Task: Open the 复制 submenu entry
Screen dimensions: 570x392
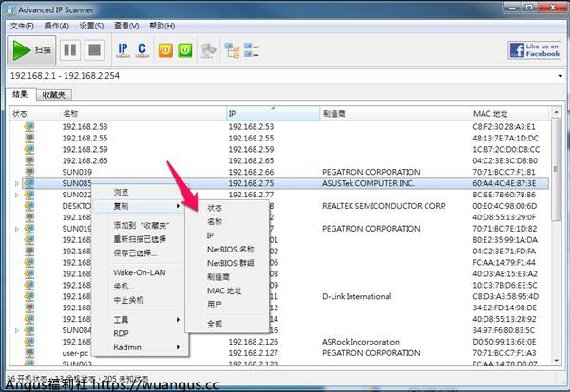Action: [140, 206]
